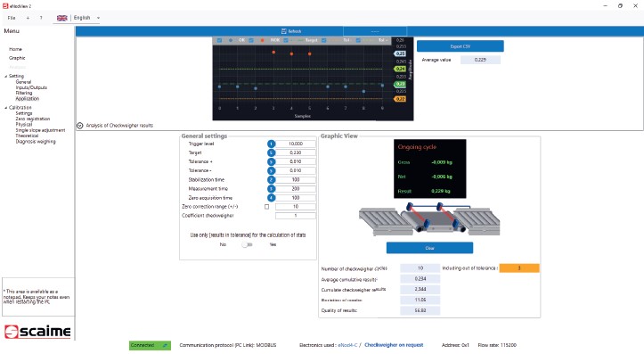644x354 pixels.
Task: Click the Zero acquisition time field
Action: click(x=296, y=198)
